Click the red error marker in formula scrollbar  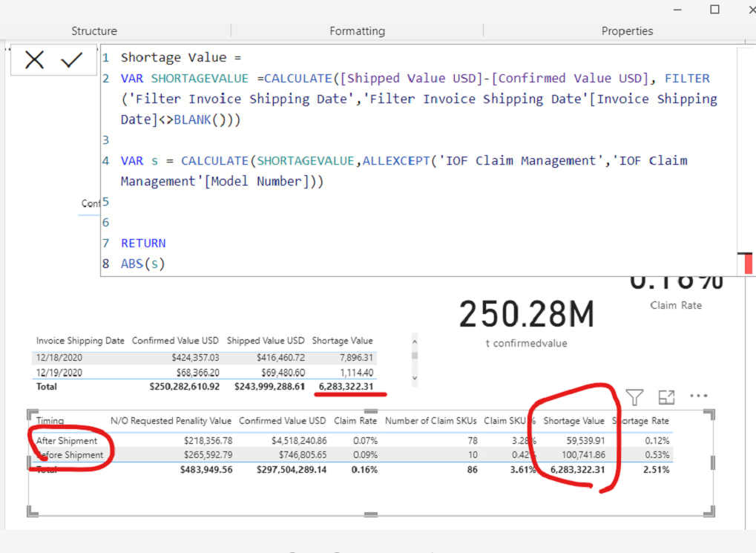click(x=749, y=264)
